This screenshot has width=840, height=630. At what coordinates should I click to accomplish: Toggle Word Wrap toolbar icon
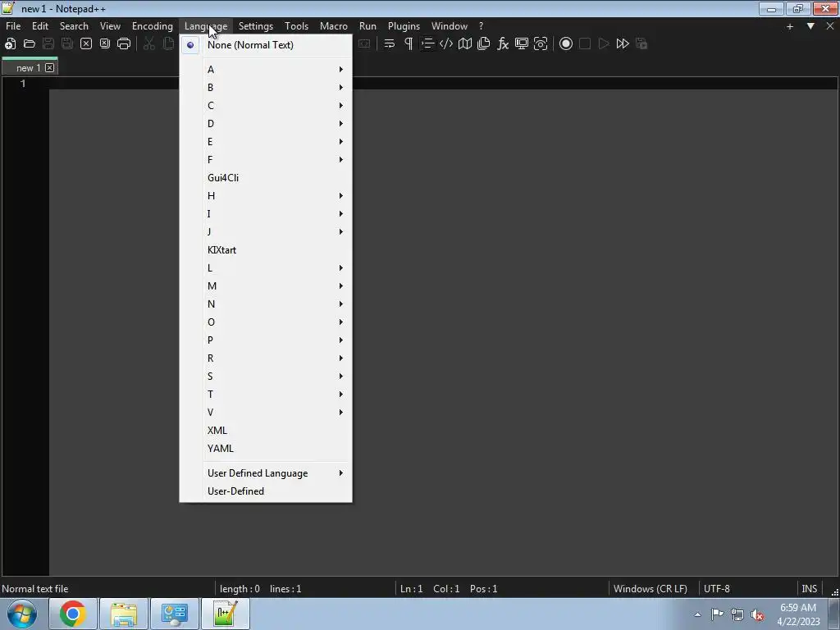(390, 44)
